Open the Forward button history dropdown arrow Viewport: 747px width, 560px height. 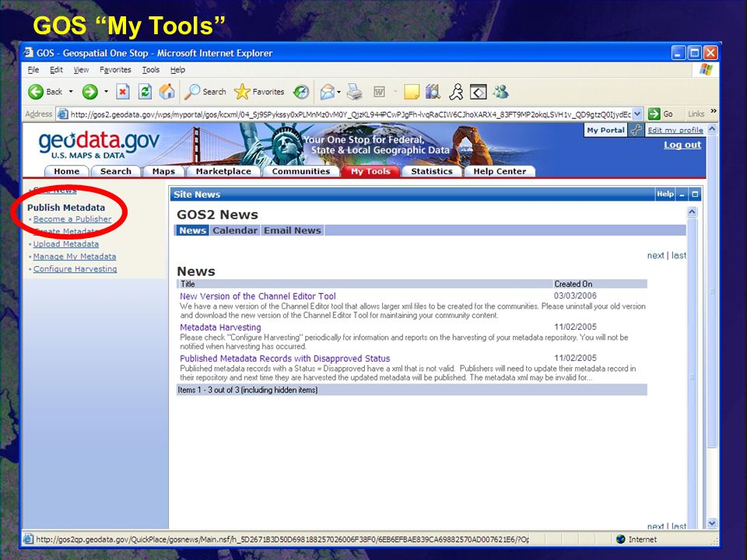click(x=107, y=92)
